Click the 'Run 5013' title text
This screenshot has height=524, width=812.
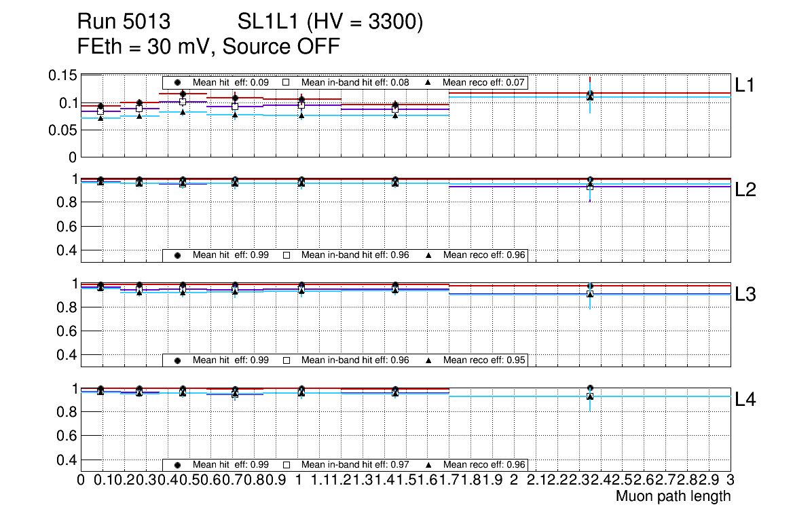(x=123, y=22)
